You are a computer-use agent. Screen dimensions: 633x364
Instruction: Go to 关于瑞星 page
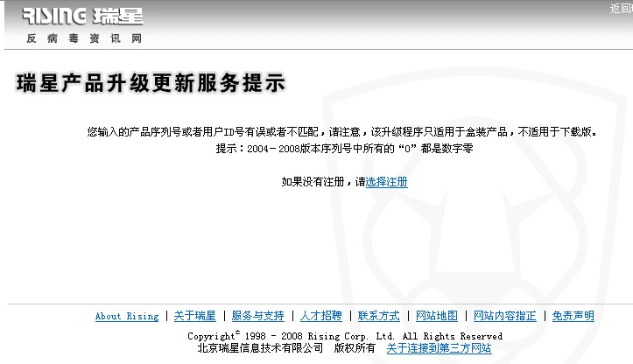point(194,316)
